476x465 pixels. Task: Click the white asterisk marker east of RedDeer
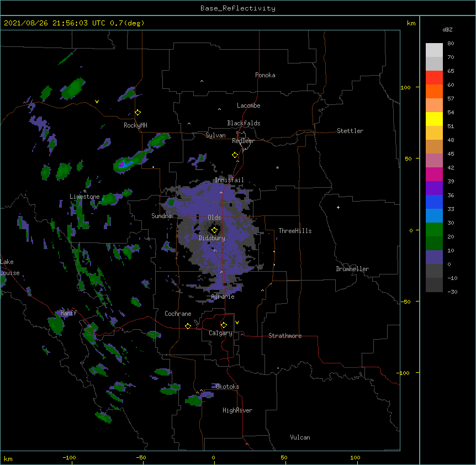click(277, 167)
